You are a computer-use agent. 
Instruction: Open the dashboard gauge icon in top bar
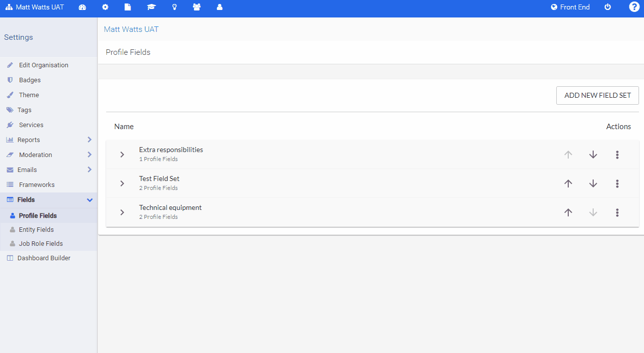pyautogui.click(x=82, y=7)
